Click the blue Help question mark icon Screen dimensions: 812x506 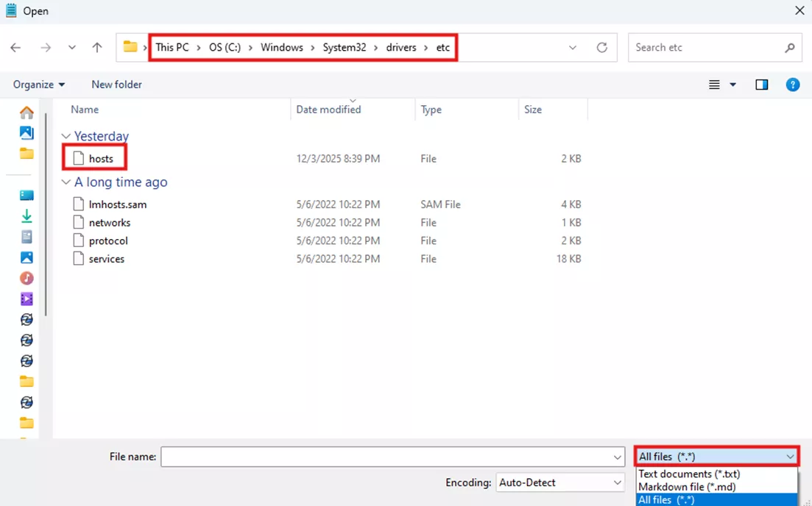point(793,85)
